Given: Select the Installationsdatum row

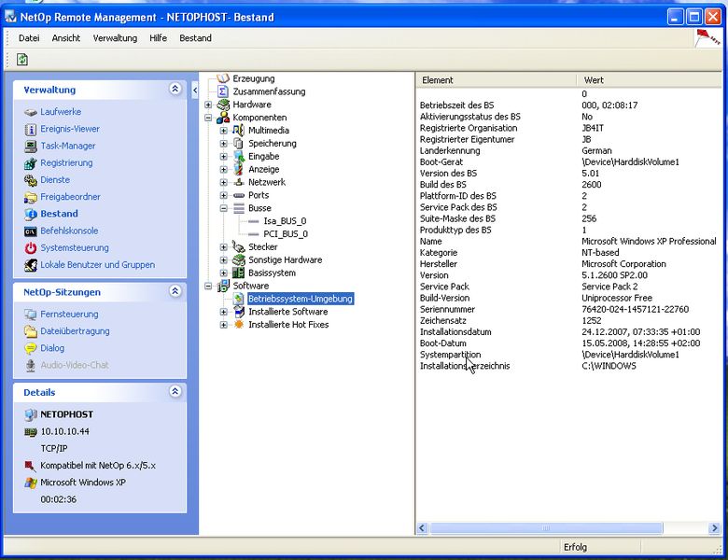Looking at the screenshot, I should click(x=569, y=332).
